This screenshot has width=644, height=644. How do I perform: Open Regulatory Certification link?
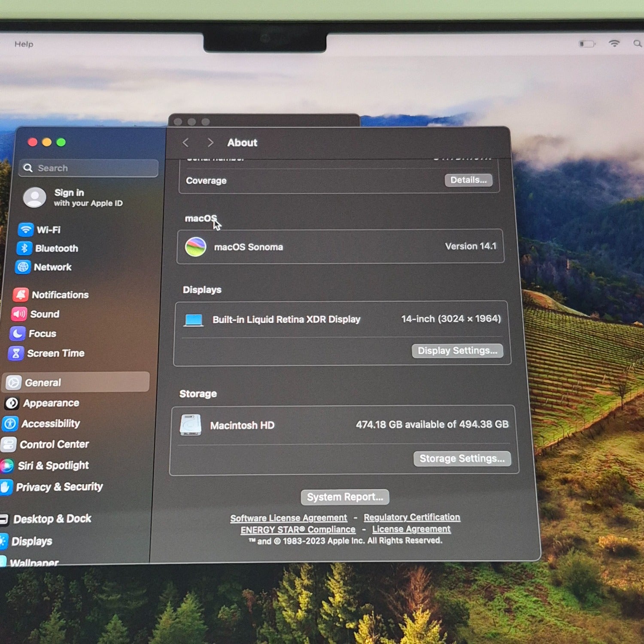point(412,517)
